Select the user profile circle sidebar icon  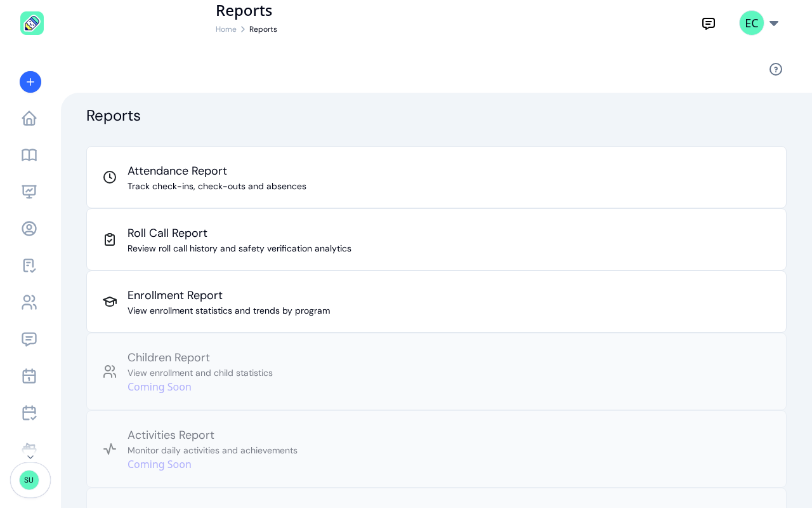29,229
